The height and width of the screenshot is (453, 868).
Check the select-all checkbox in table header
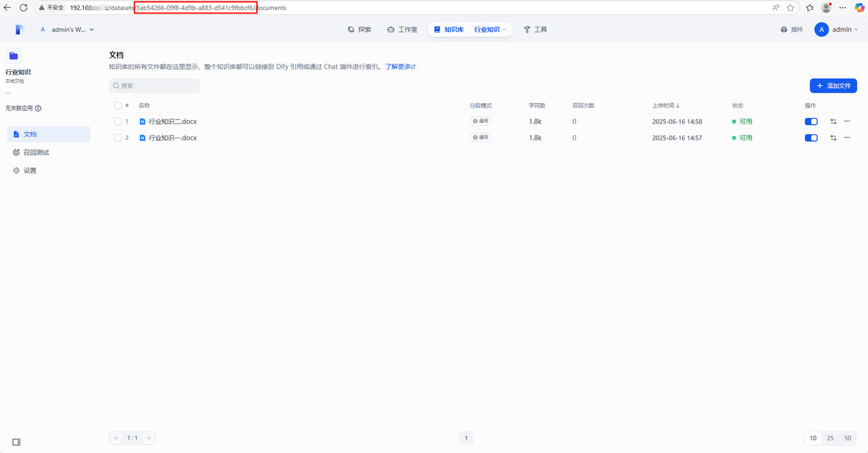(x=118, y=106)
